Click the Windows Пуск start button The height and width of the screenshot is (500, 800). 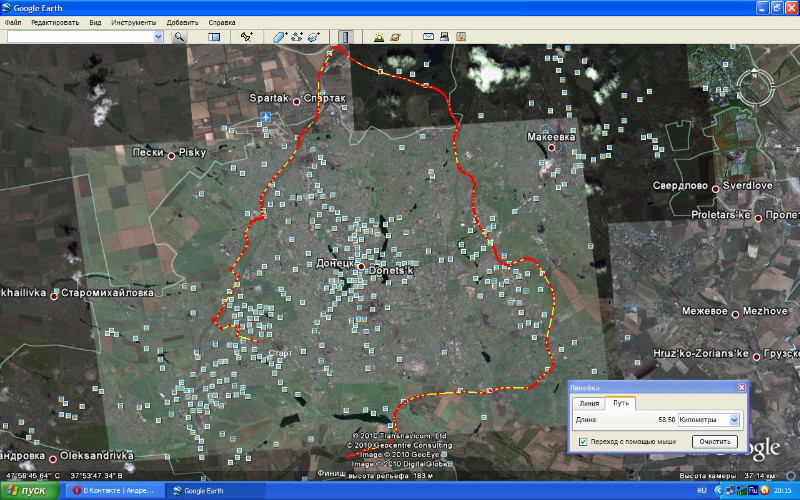pyautogui.click(x=28, y=491)
